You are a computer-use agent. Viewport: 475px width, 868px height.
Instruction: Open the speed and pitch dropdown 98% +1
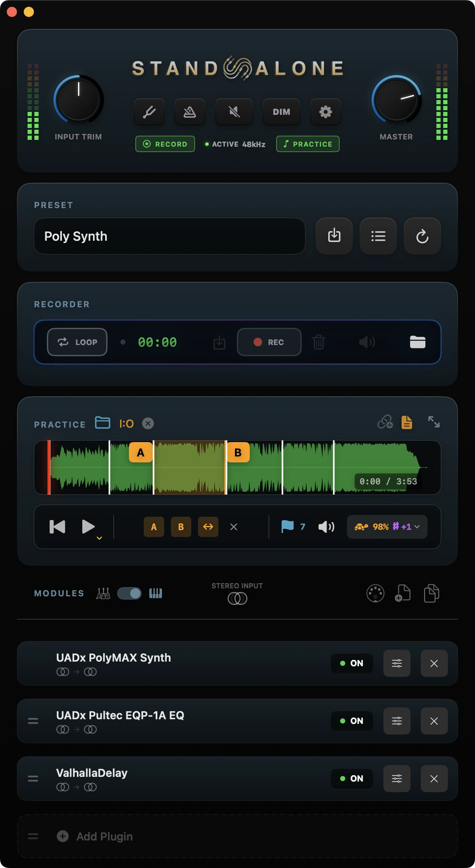(387, 527)
